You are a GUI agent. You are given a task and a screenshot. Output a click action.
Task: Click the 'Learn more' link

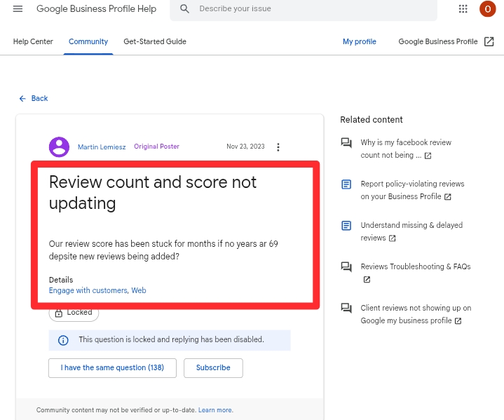(x=216, y=410)
